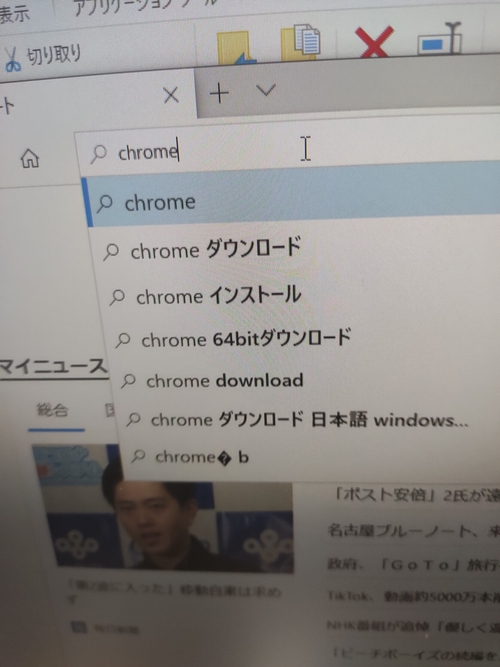Click the Cut (切り取り) scissors button

click(x=41, y=57)
